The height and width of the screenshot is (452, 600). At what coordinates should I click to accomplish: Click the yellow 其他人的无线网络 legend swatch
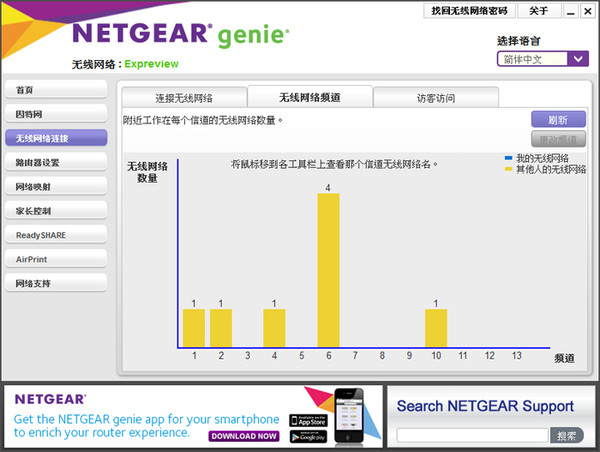pos(509,169)
